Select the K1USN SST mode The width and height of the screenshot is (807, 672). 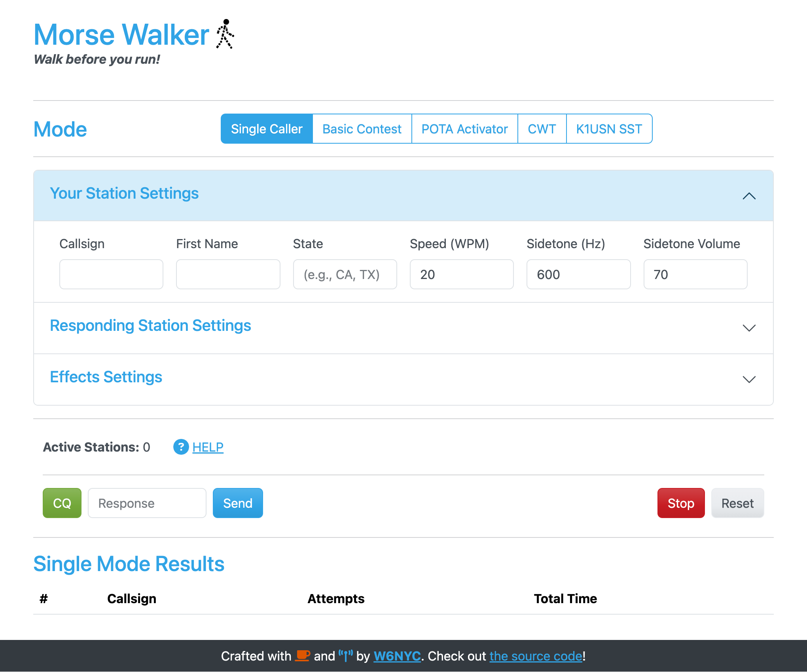point(609,129)
